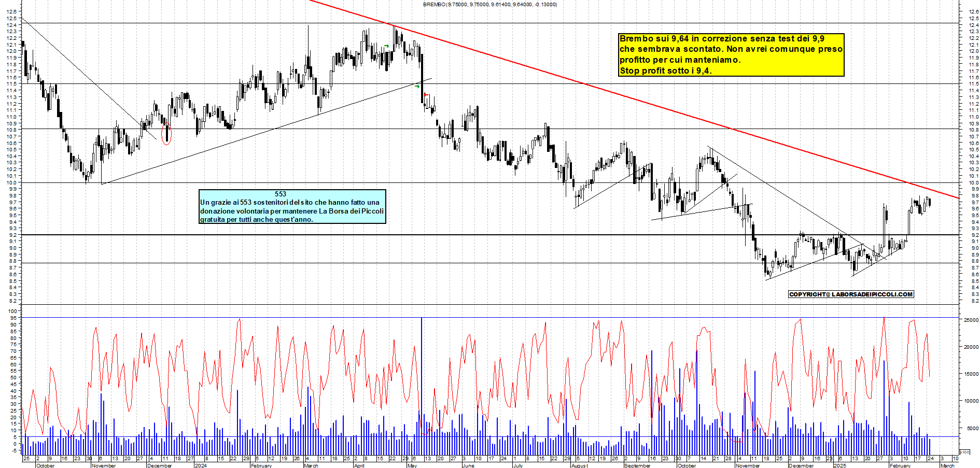Click the small red arrow marker after May drop

426,94
